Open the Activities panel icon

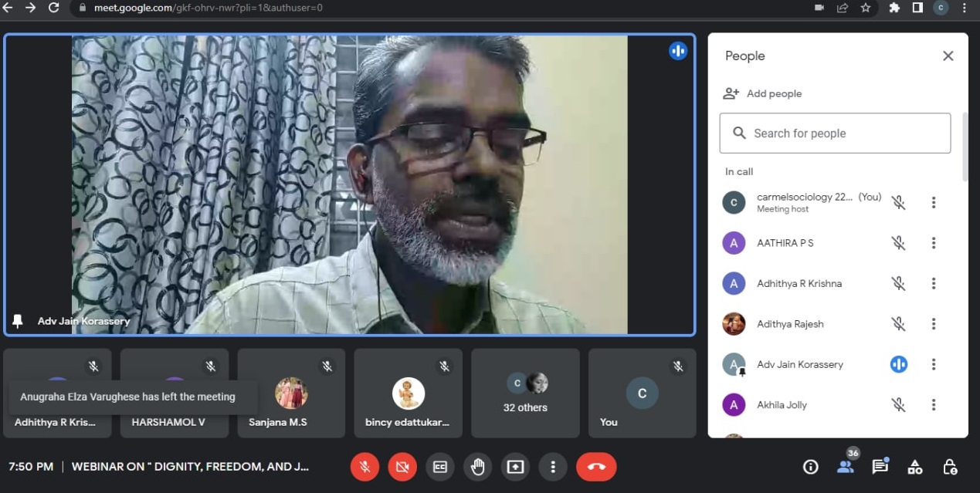coord(915,467)
